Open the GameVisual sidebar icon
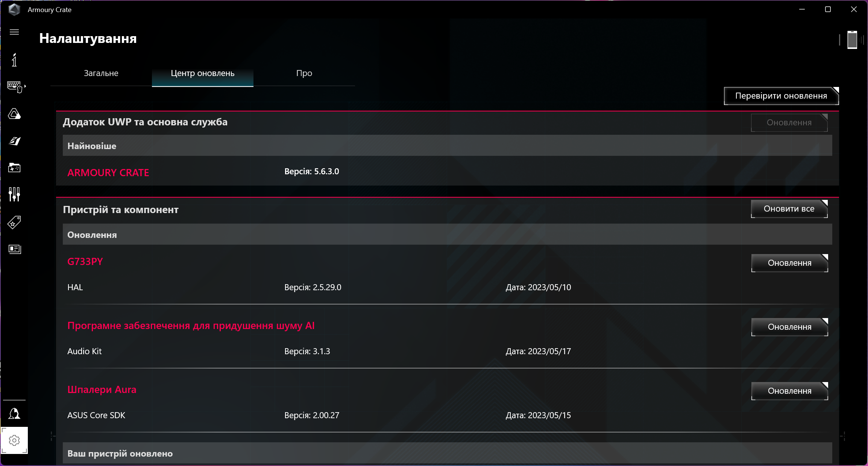 pos(14,141)
